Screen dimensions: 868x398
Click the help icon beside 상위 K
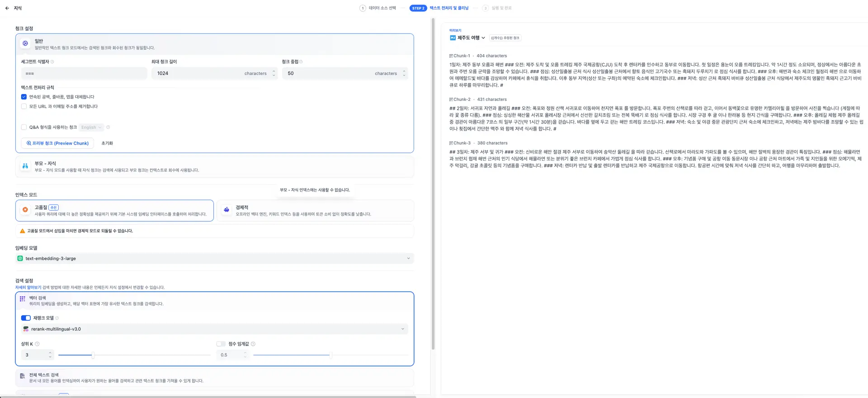pyautogui.click(x=37, y=344)
